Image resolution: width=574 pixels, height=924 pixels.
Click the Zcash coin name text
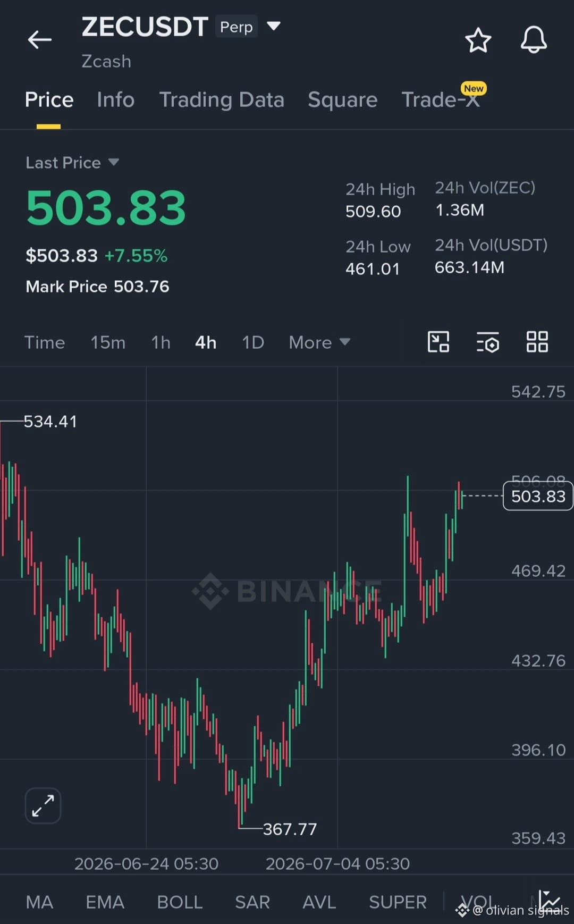point(106,62)
